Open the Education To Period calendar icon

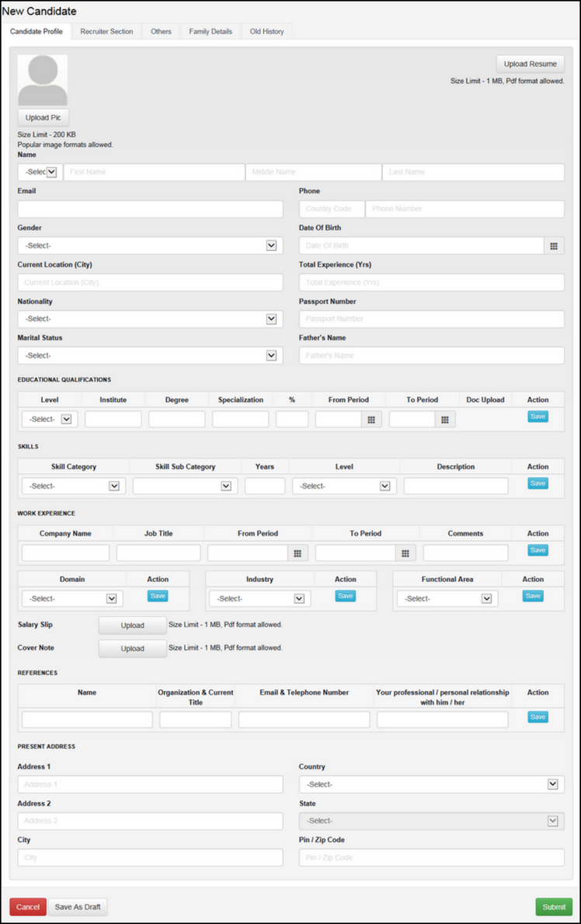[x=445, y=420]
